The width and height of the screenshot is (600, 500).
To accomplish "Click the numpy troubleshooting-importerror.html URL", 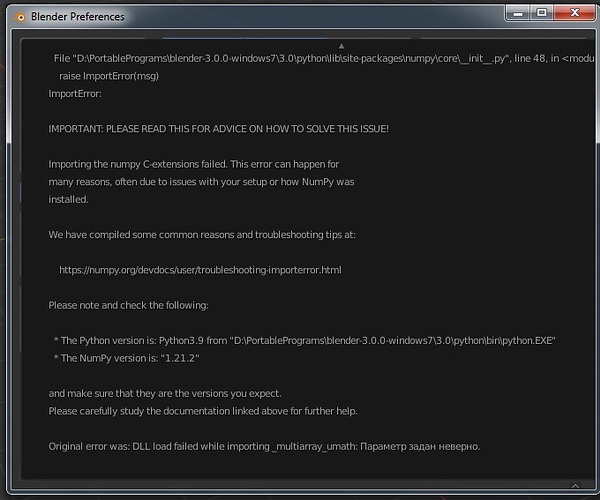I will click(200, 270).
